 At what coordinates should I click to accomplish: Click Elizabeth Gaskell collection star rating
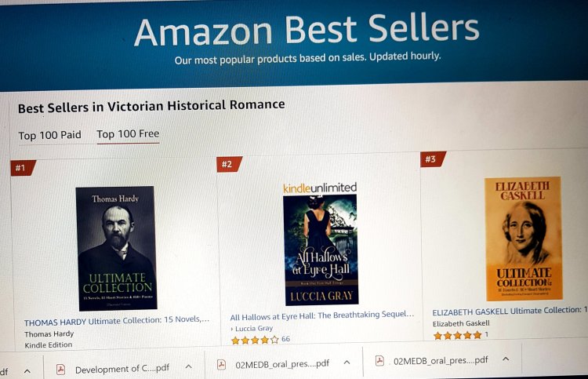coord(457,335)
